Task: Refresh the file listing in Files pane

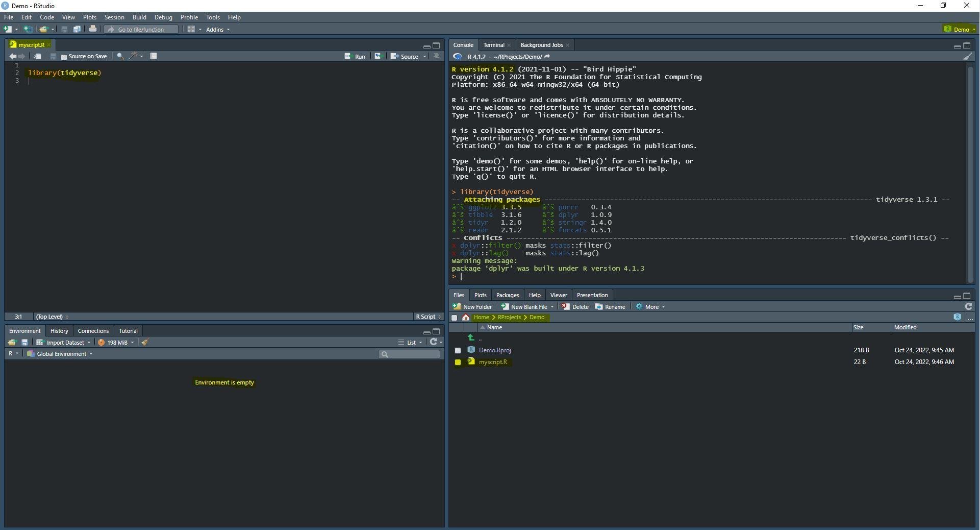Action: (x=968, y=306)
